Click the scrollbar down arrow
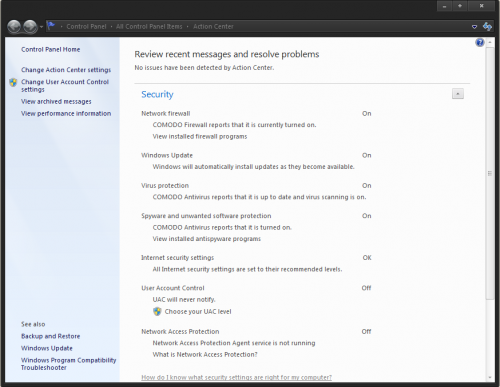 (x=490, y=377)
